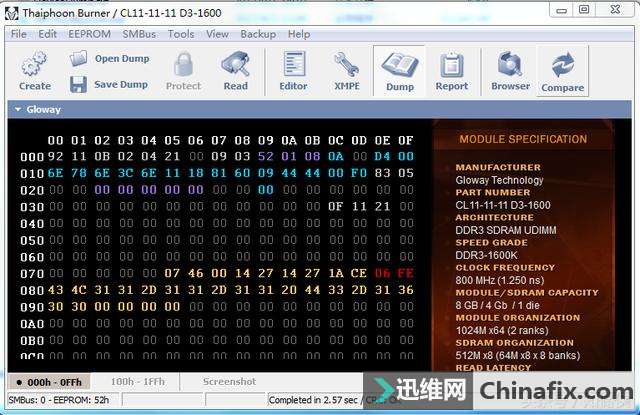Click row offset label 0A0
Viewport: 640px width, 415px height.
pos(32,324)
